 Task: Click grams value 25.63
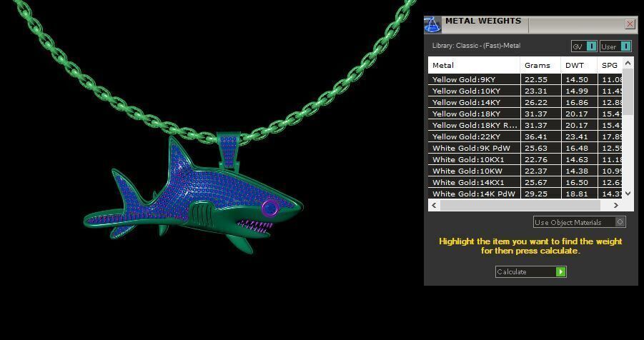tap(536, 149)
